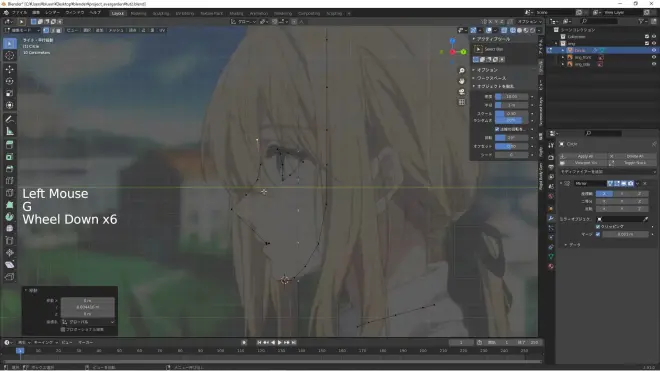Toggle Mirror axis X button
The height and width of the screenshot is (371, 660).
[604, 194]
